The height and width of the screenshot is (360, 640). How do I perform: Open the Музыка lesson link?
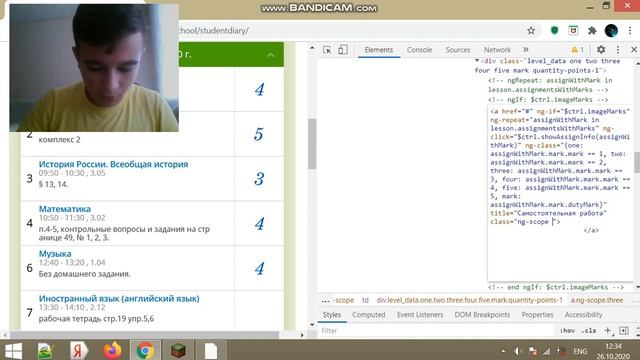coord(55,254)
